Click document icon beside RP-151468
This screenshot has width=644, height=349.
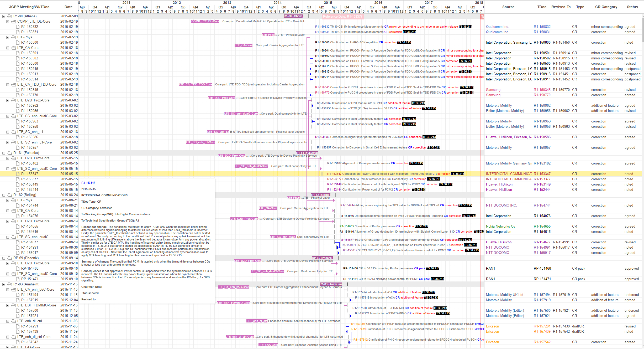(x=18, y=269)
